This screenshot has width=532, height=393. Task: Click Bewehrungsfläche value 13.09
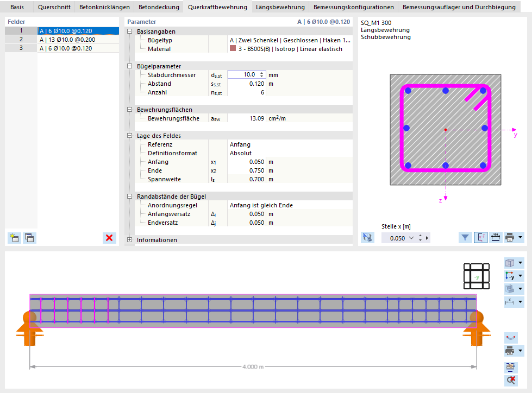coord(247,118)
